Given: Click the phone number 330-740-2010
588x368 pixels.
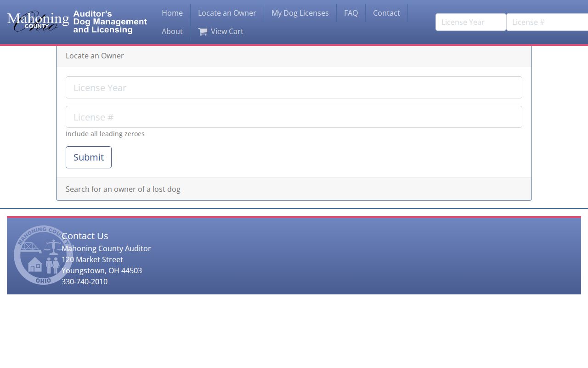Looking at the screenshot, I should tap(85, 282).
